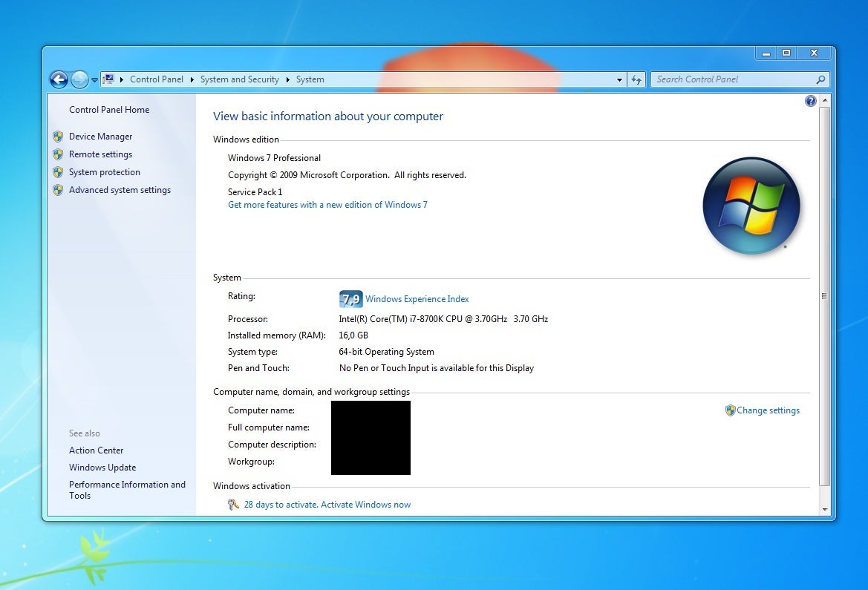Expand arrow before Control Panel breadcrumb

tap(121, 79)
